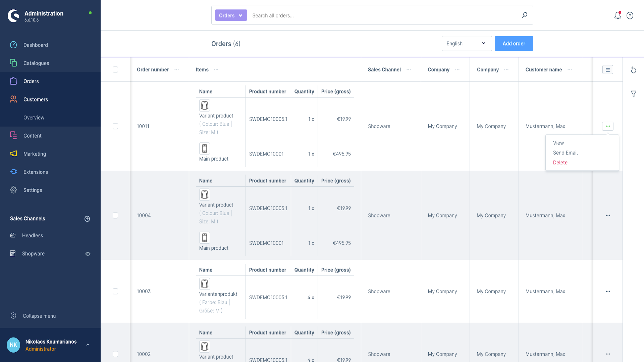
Task: Toggle the select all orders checkbox
Action: point(115,70)
